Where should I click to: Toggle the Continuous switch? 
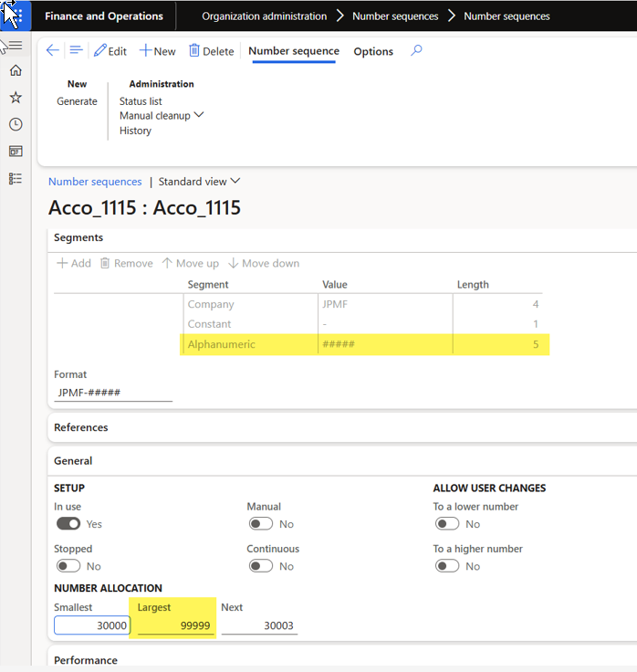pos(261,566)
